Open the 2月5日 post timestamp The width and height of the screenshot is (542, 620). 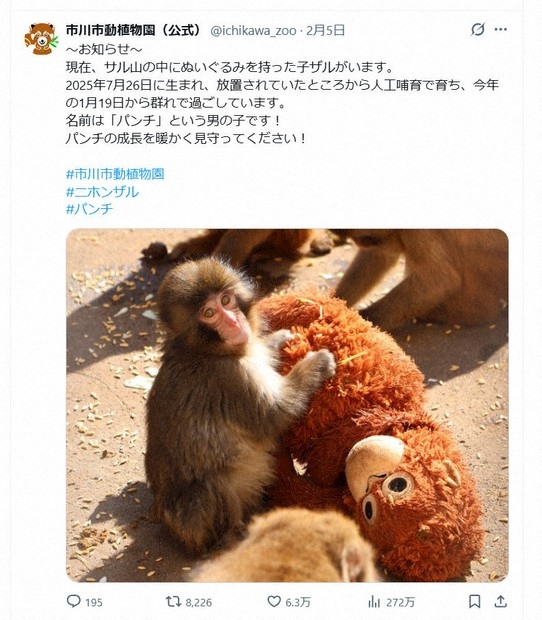[325, 30]
